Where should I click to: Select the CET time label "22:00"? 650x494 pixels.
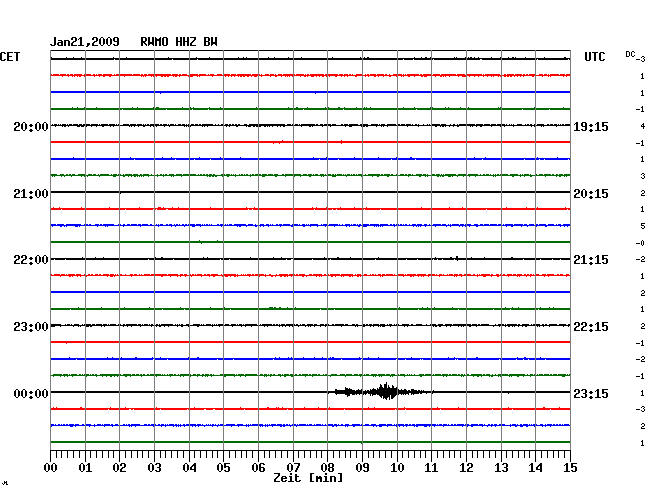coord(31,260)
